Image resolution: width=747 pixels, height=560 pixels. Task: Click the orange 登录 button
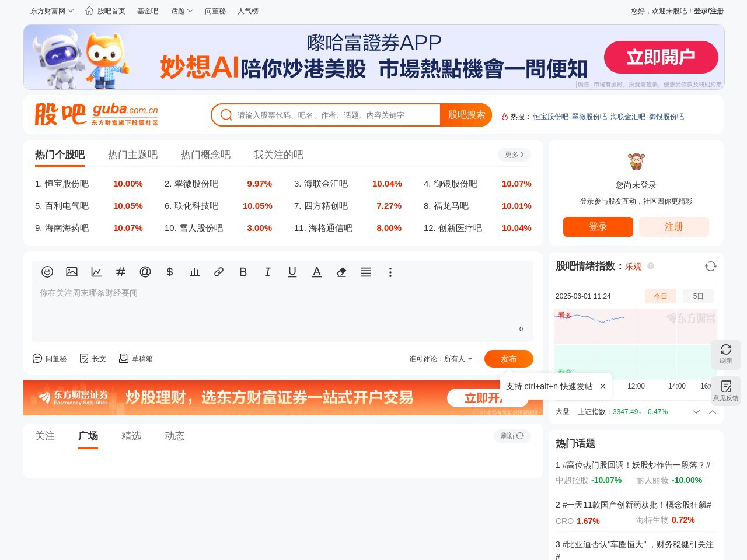[x=598, y=227]
